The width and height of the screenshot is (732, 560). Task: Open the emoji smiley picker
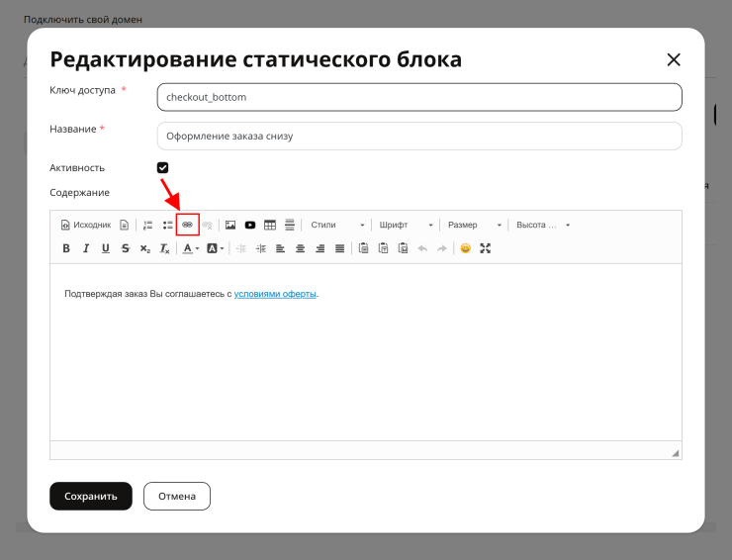[466, 248]
